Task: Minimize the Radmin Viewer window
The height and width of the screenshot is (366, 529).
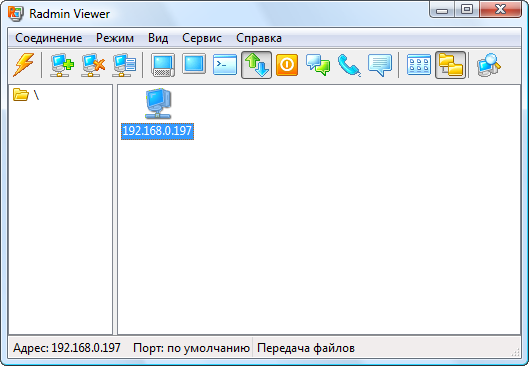Action: (442, 10)
